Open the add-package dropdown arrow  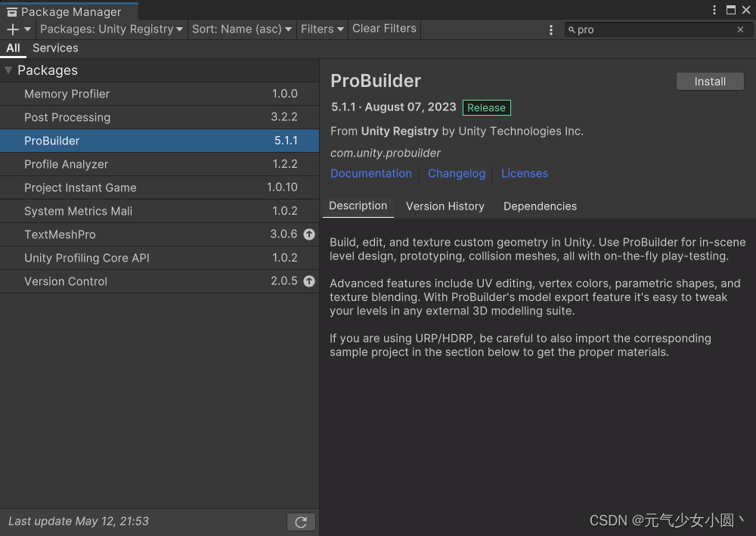point(27,29)
